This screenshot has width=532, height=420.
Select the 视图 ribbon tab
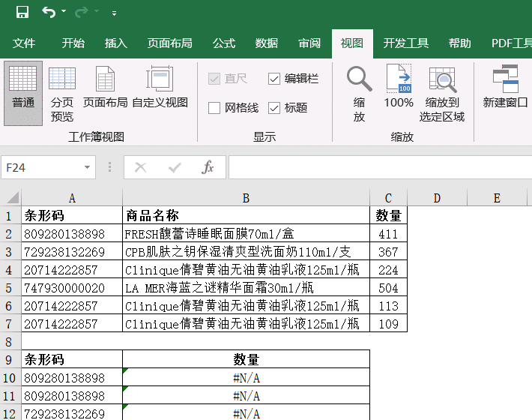coord(352,43)
